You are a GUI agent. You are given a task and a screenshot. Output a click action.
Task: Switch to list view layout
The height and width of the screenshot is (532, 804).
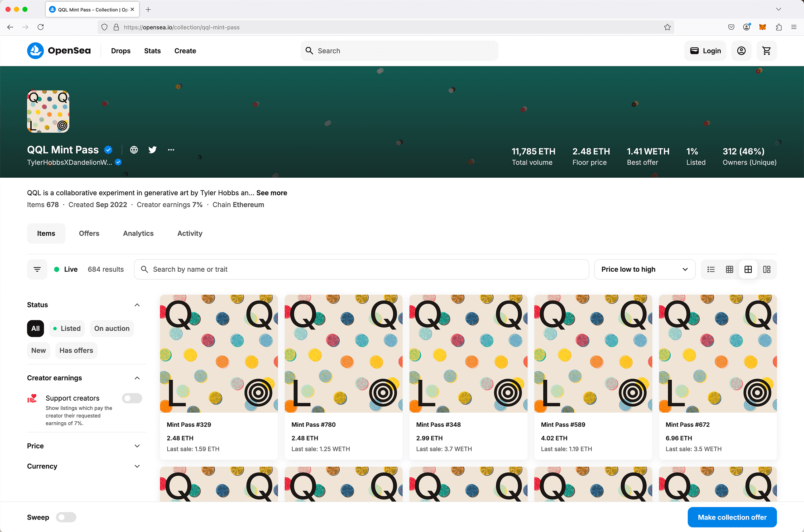(711, 269)
